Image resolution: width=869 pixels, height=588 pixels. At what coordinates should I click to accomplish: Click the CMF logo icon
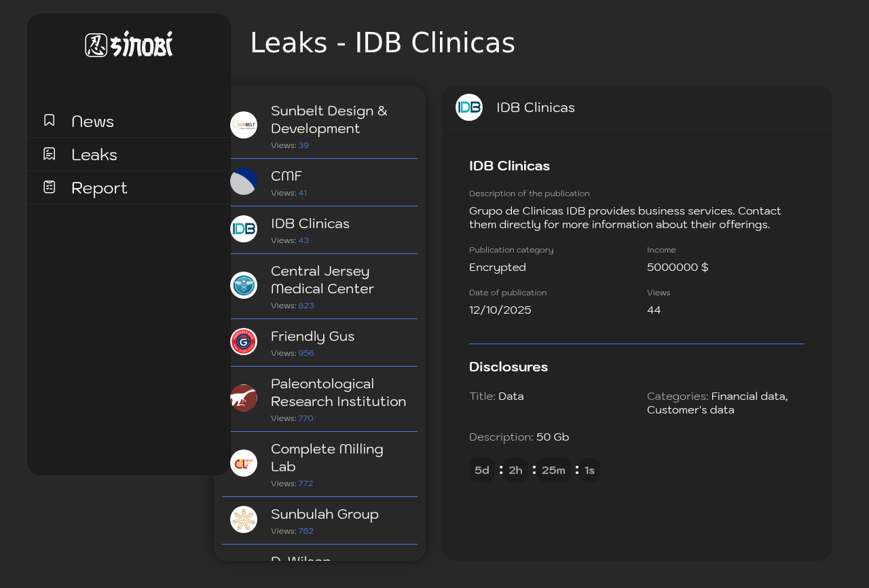(x=244, y=181)
